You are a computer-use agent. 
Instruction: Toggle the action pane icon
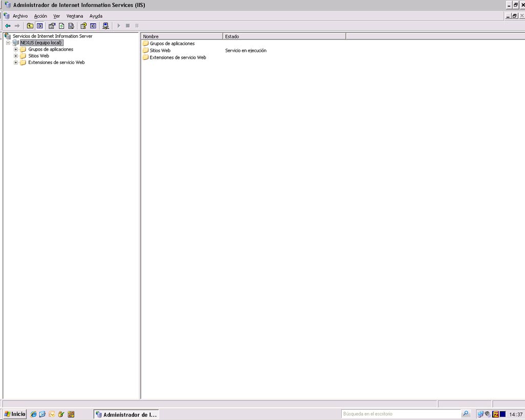point(93,26)
